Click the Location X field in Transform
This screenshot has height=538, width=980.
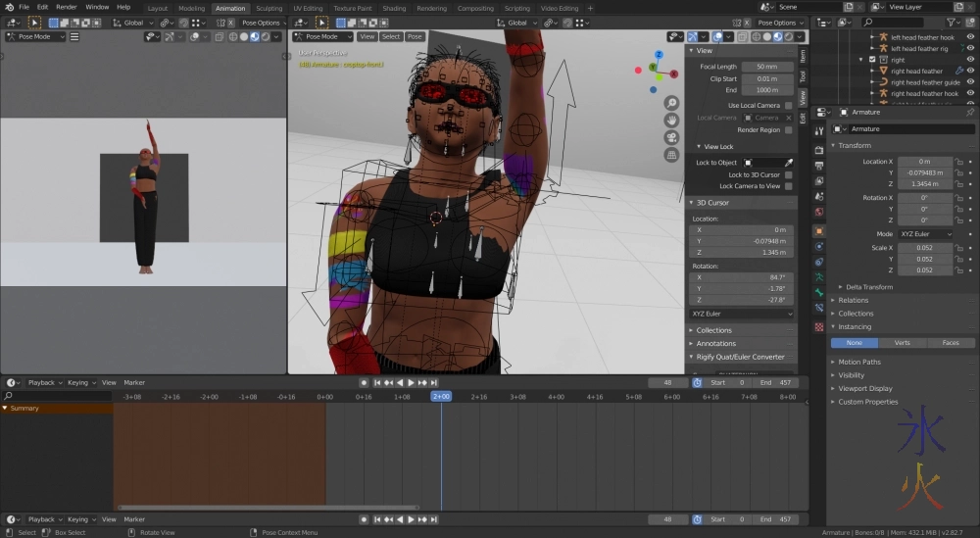point(924,162)
